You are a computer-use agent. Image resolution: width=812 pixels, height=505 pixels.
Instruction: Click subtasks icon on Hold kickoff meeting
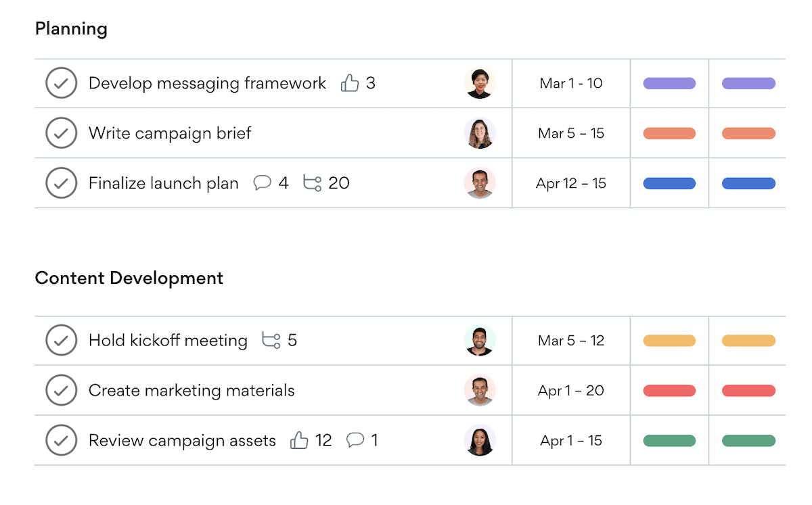click(271, 340)
